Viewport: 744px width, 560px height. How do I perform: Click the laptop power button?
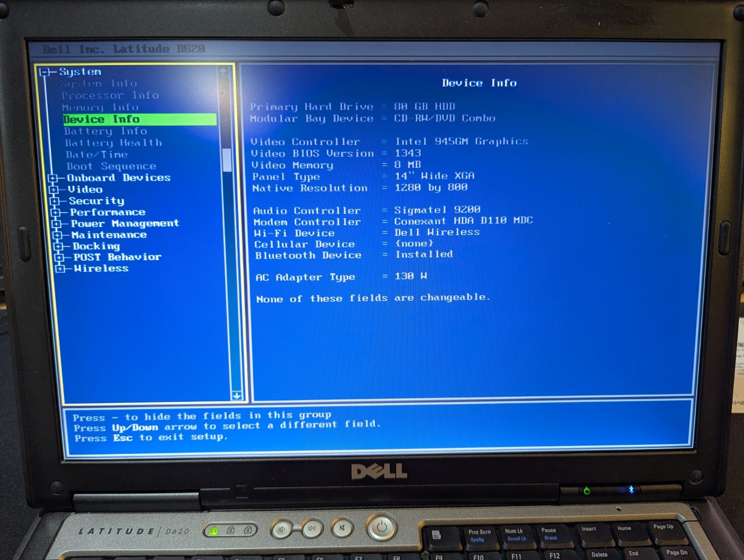382,527
